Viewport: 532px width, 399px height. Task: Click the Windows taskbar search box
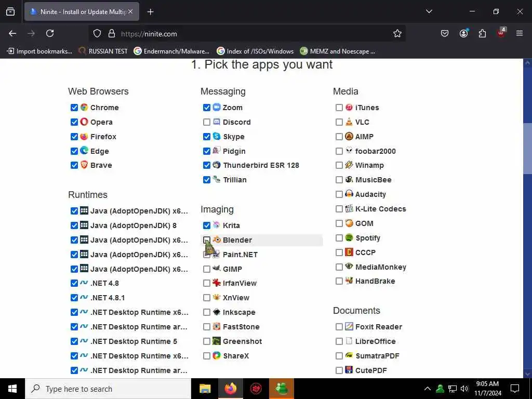(108, 389)
